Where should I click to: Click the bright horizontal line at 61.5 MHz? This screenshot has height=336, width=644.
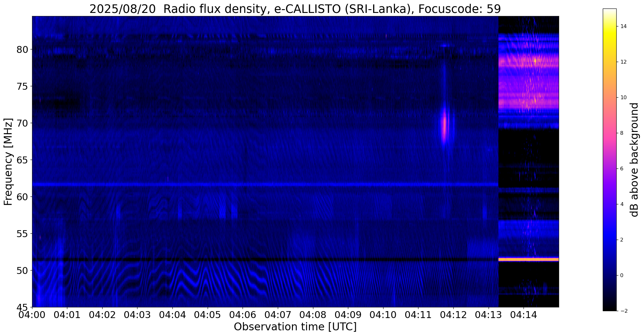(265, 184)
